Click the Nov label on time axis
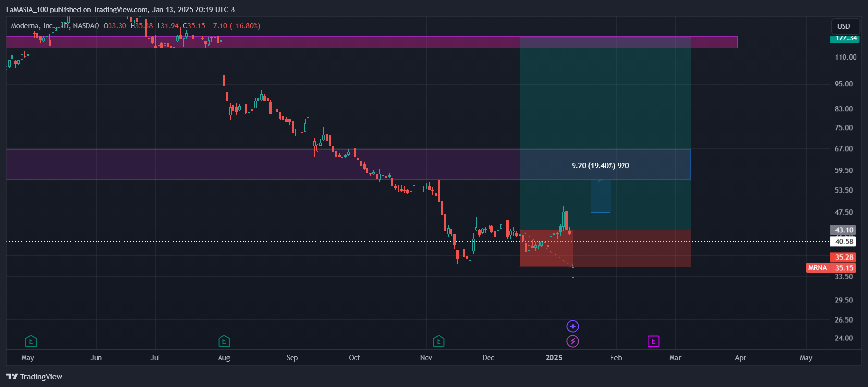This screenshot has width=868, height=387. pos(426,358)
